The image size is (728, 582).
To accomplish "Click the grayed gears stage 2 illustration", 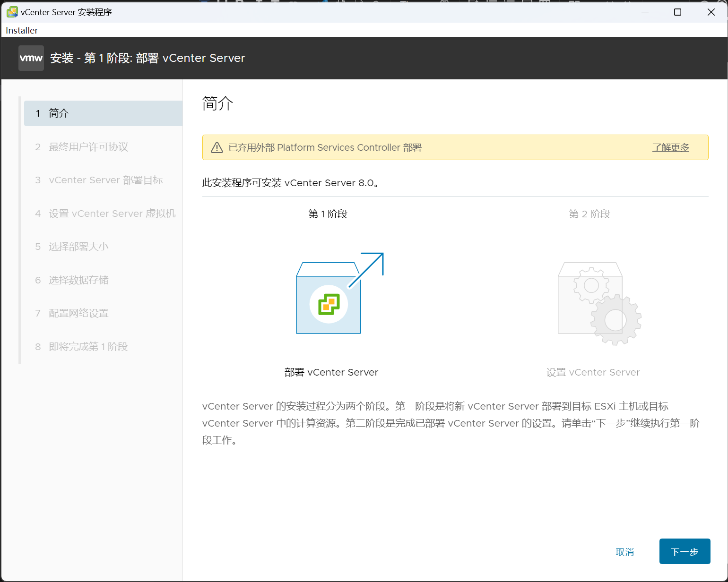I will pos(599,303).
